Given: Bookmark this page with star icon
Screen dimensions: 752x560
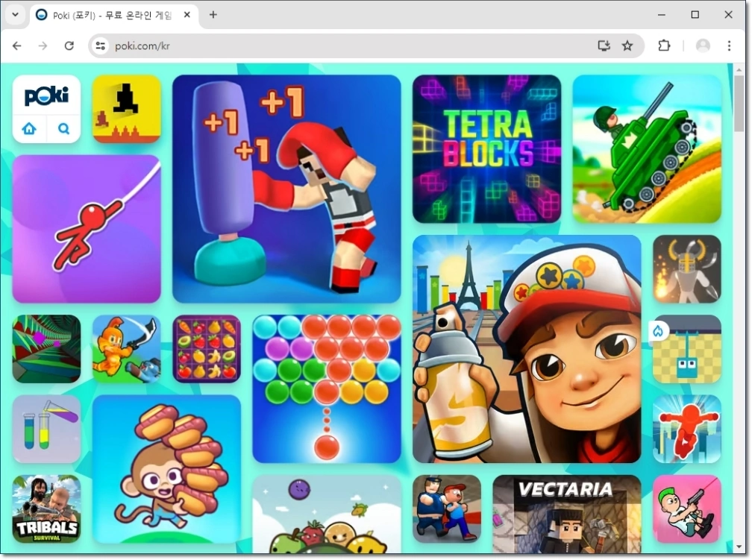Looking at the screenshot, I should (627, 45).
